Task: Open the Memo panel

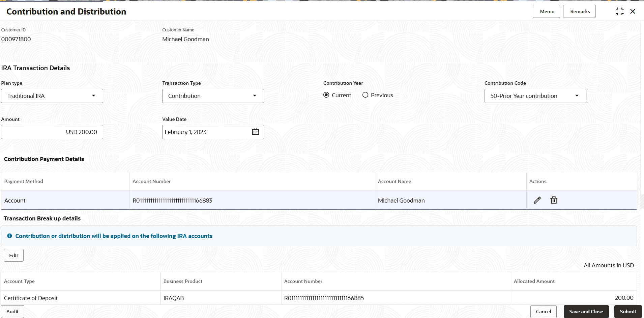Action: point(546,11)
